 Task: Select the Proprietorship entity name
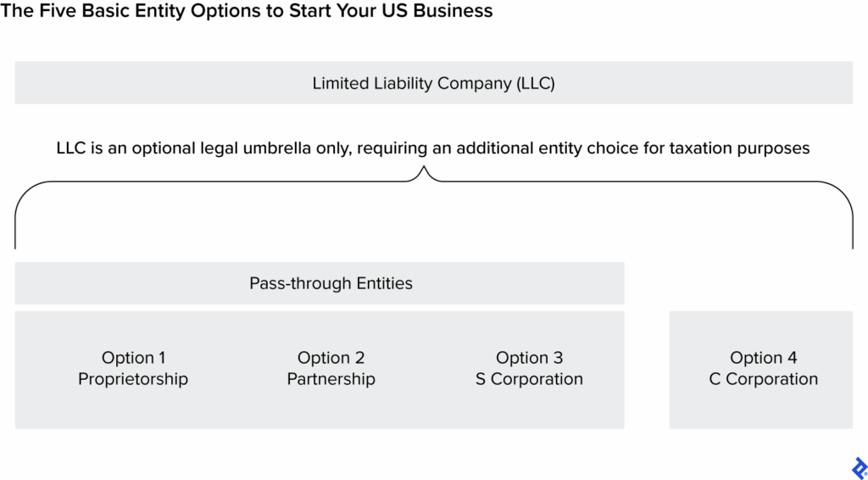[133, 379]
